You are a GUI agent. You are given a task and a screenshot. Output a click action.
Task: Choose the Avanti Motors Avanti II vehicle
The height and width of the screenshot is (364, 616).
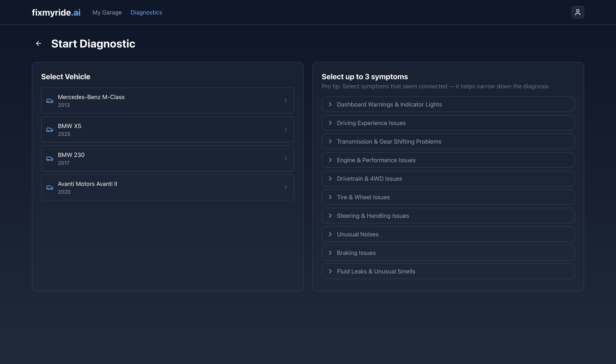(168, 187)
